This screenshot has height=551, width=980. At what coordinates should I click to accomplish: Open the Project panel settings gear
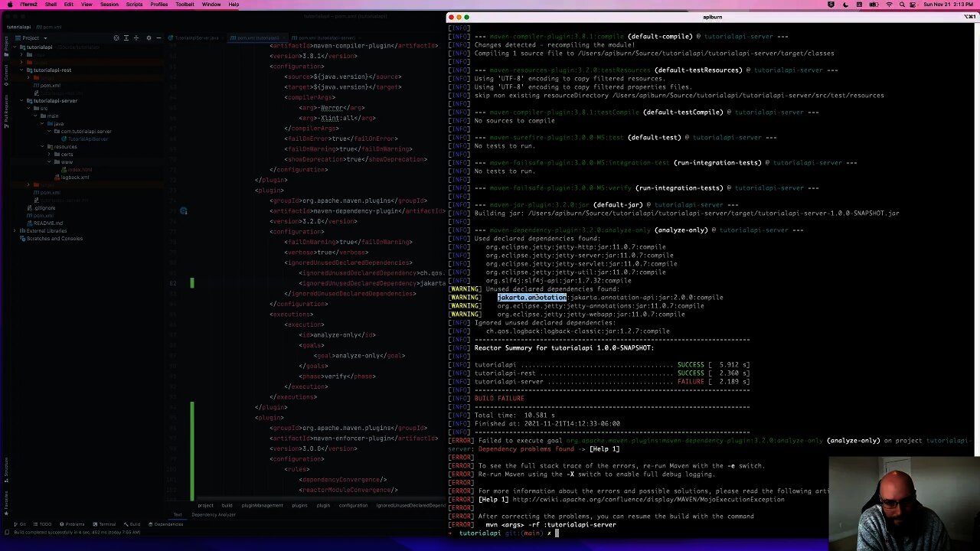149,37
